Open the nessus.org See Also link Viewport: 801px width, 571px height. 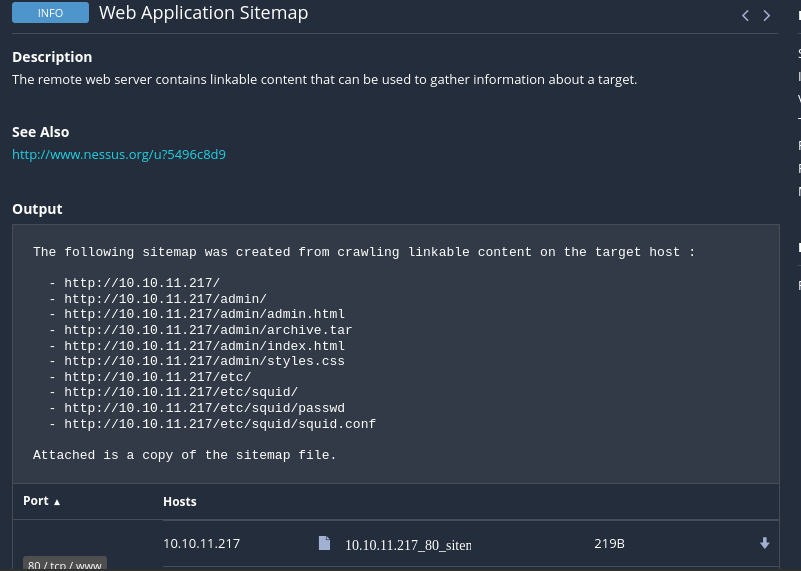[x=119, y=154]
